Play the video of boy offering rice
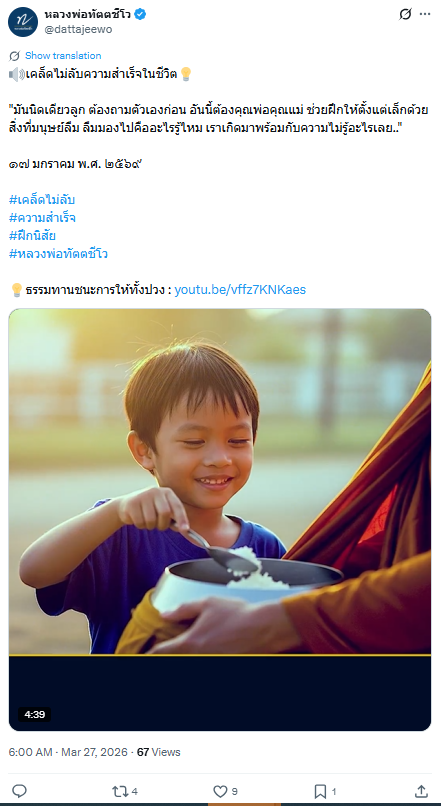Screen dimensions: 441x806 (220, 520)
